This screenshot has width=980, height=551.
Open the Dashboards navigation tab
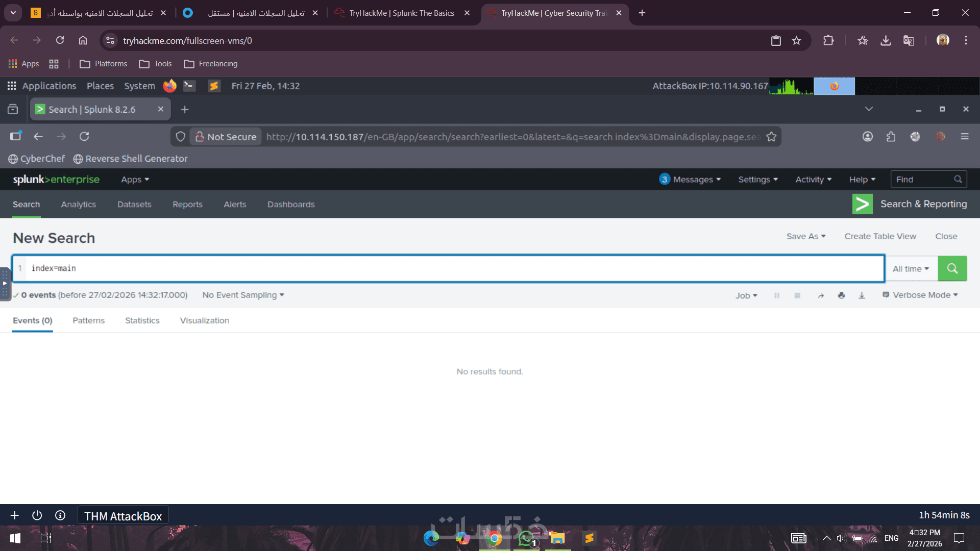click(291, 204)
